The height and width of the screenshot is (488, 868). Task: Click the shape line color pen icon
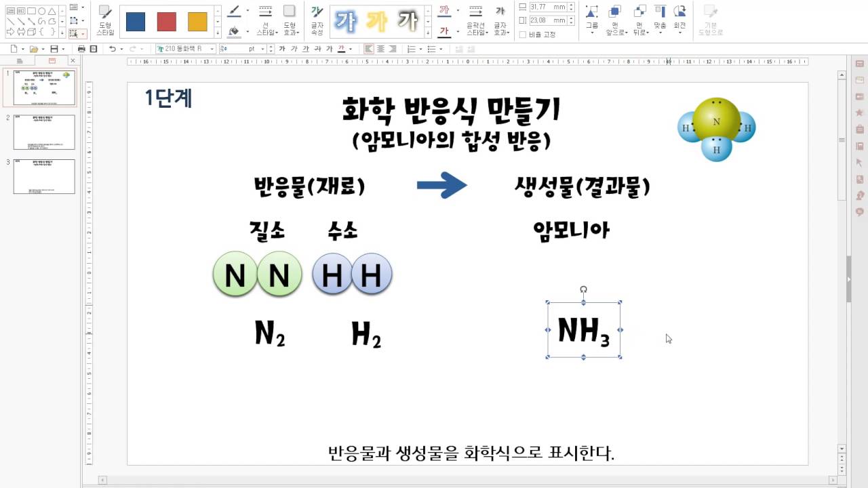(x=234, y=11)
